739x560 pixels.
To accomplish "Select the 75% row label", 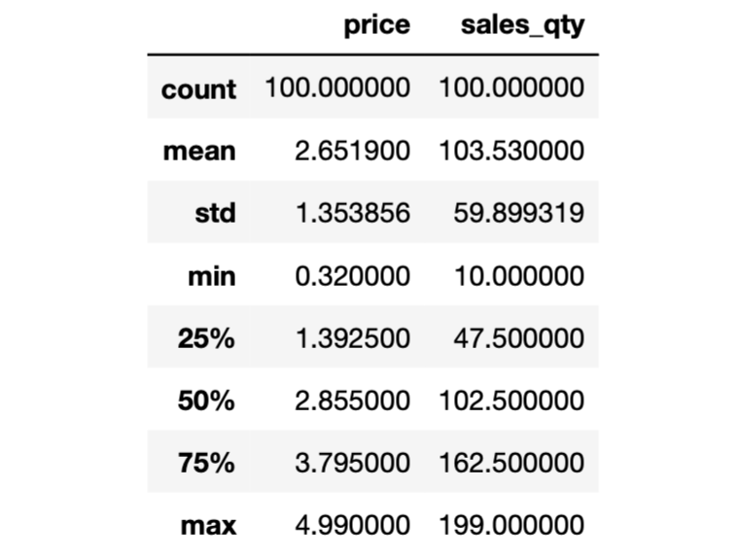I will click(x=206, y=463).
